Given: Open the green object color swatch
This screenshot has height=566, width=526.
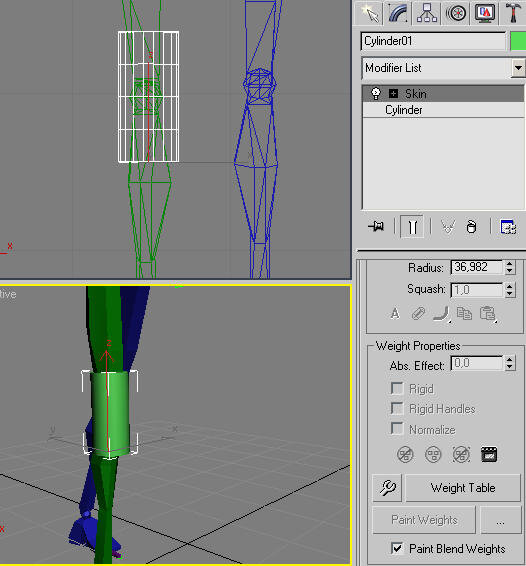Looking at the screenshot, I should pos(518,41).
